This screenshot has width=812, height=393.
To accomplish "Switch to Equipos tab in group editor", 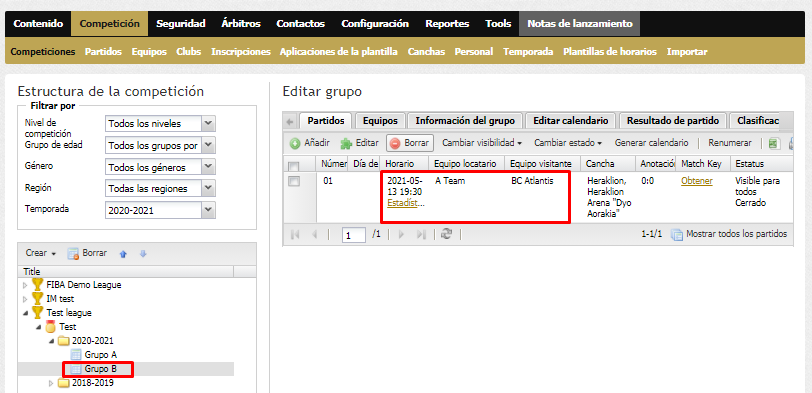I will point(380,121).
